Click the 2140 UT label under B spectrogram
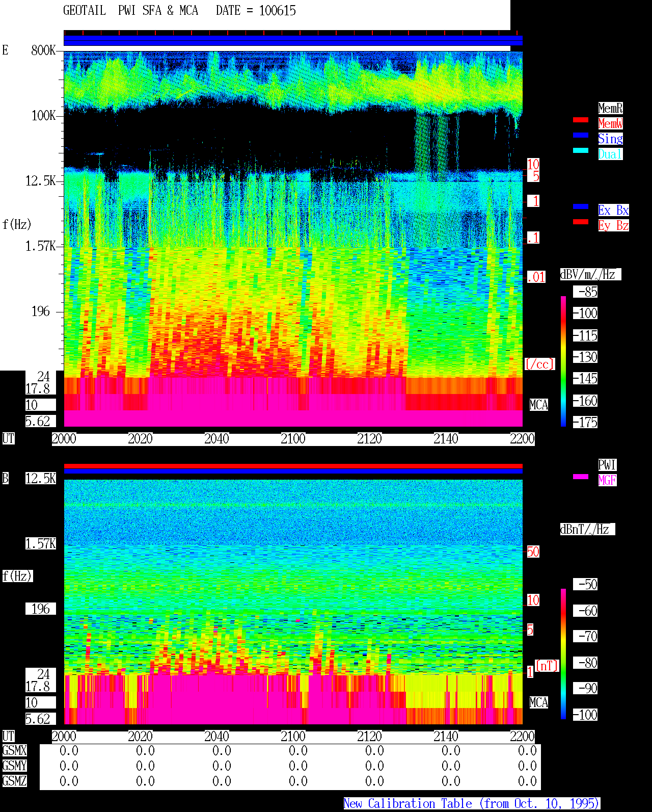Screen dimensions: 652x812 (446, 737)
